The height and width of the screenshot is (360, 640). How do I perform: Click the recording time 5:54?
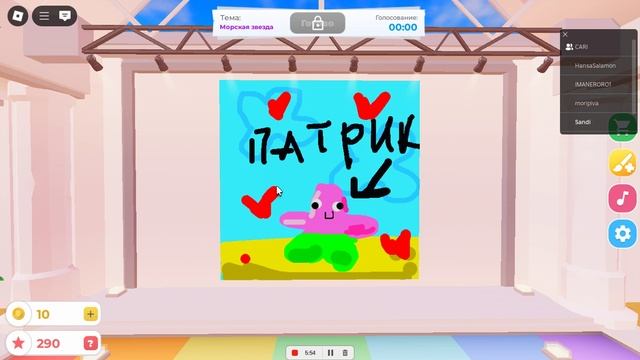tap(310, 353)
